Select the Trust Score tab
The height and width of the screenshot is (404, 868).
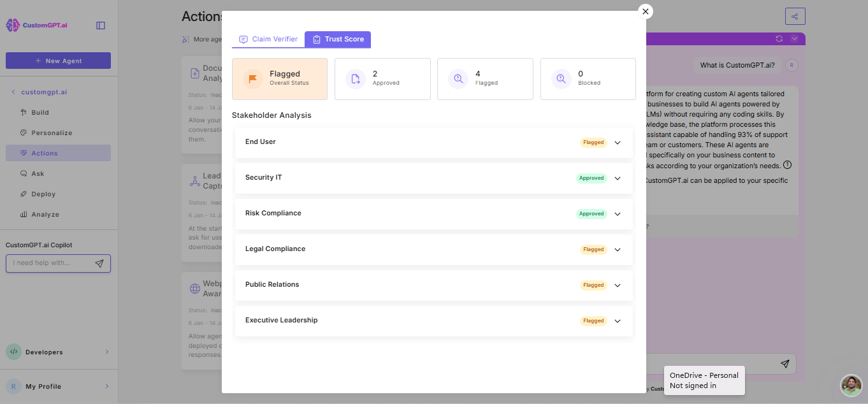click(338, 39)
